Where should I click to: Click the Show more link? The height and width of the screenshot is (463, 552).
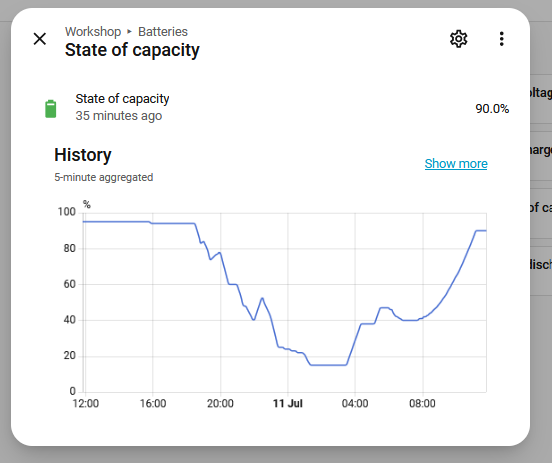(x=456, y=163)
